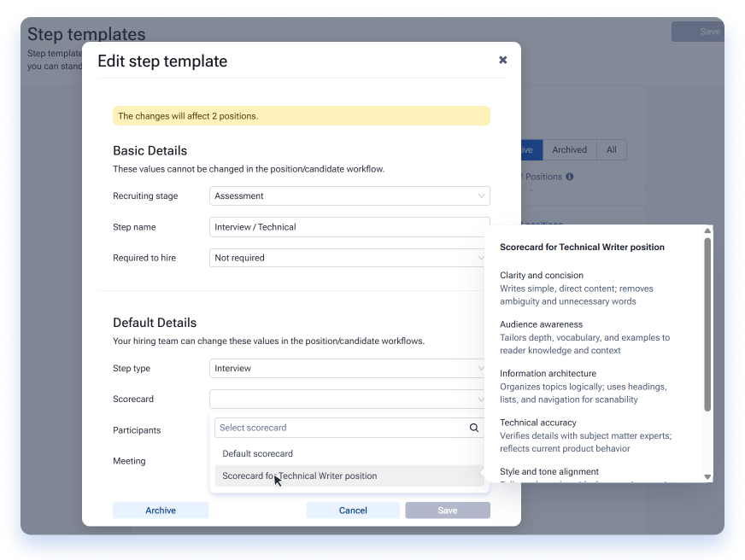Click the Default Details heading

(155, 323)
